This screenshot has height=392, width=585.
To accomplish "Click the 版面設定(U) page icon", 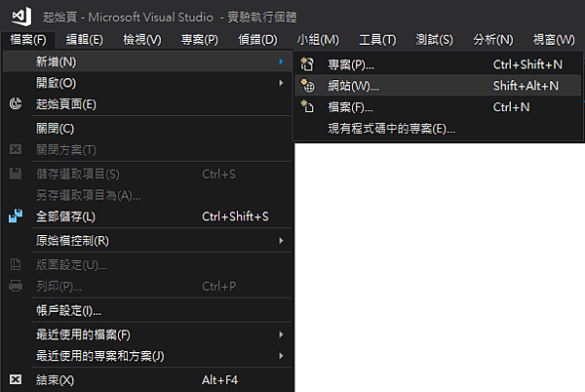I will coord(16,264).
